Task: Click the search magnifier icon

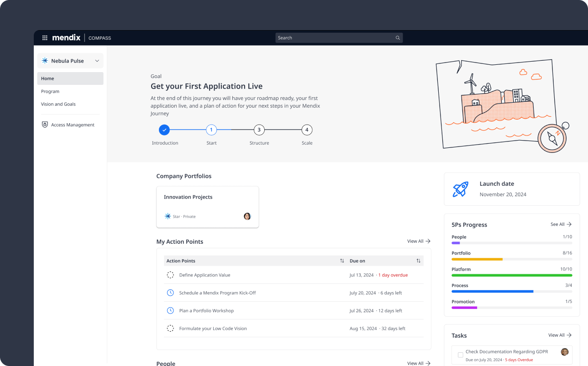Action: click(x=398, y=38)
